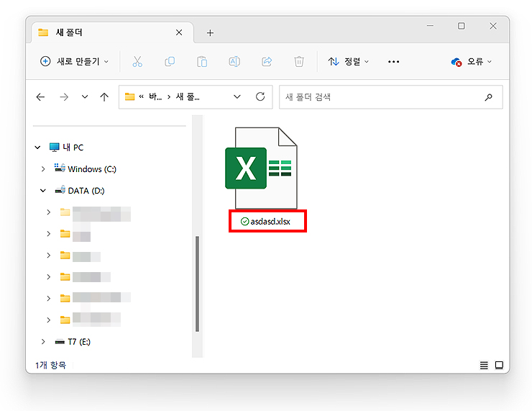
Task: Click the 바... breadcrumb segment
Action: (155, 97)
